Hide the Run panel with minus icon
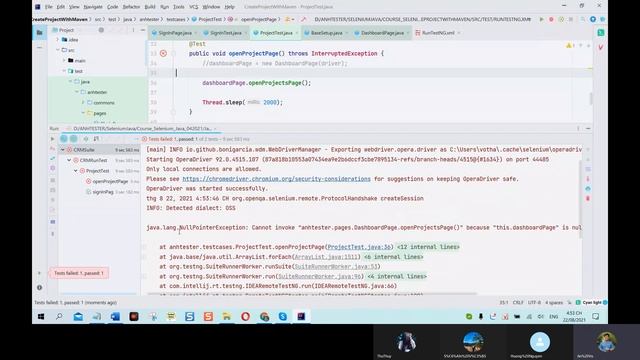 pyautogui.click(x=588, y=128)
